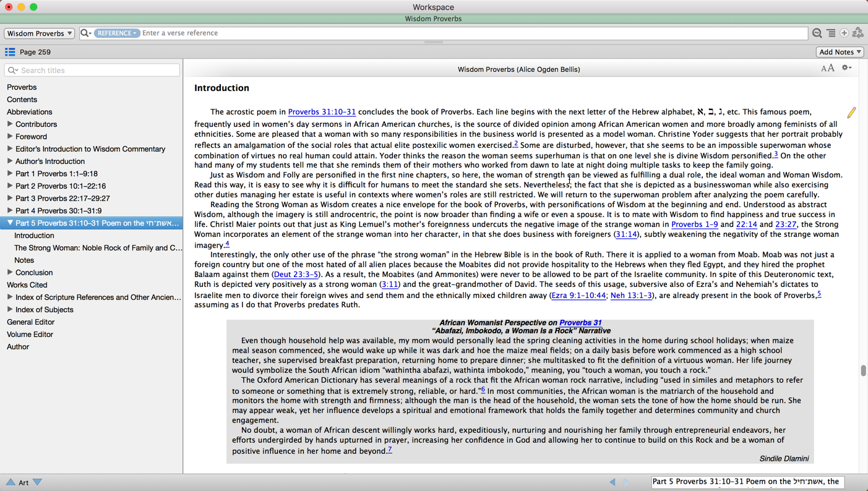The width and height of the screenshot is (868, 491).
Task: Open footnote 5 after book of Proverbs
Action: click(819, 294)
